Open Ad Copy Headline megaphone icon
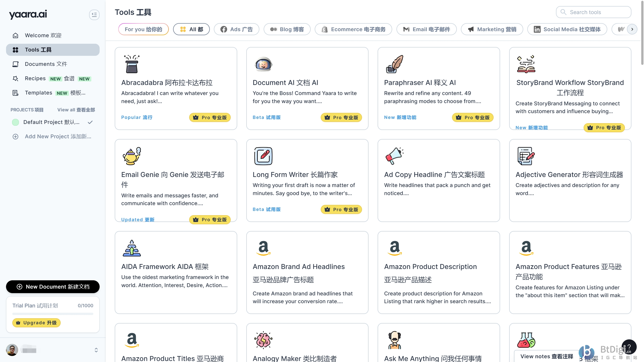This screenshot has height=362, width=644. [395, 156]
